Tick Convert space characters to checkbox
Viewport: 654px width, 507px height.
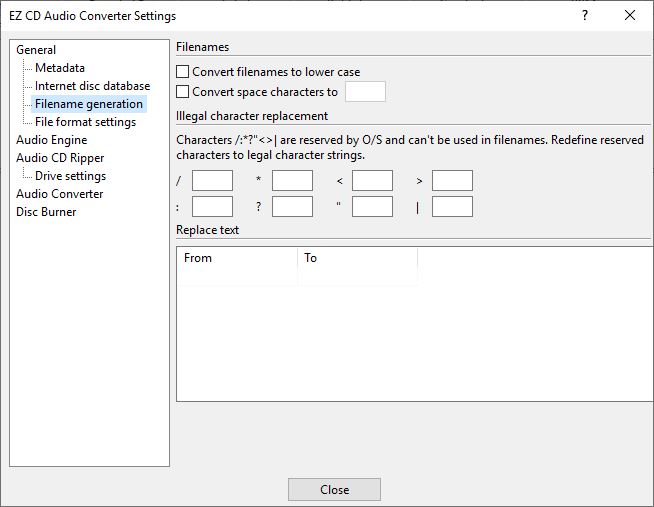(183, 92)
